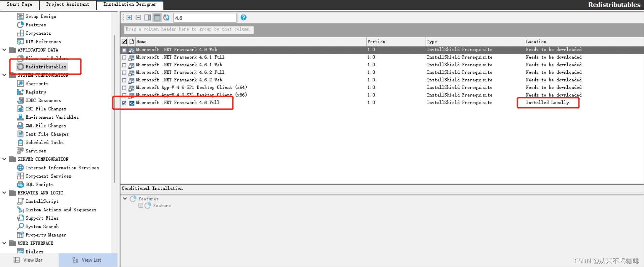Select the Installation Designer tab
This screenshot has width=644, height=267.
click(130, 5)
